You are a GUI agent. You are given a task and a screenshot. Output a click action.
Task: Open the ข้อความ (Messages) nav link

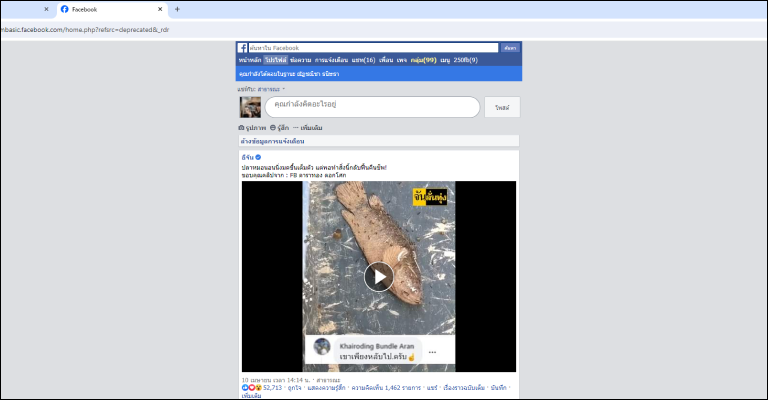(x=300, y=60)
